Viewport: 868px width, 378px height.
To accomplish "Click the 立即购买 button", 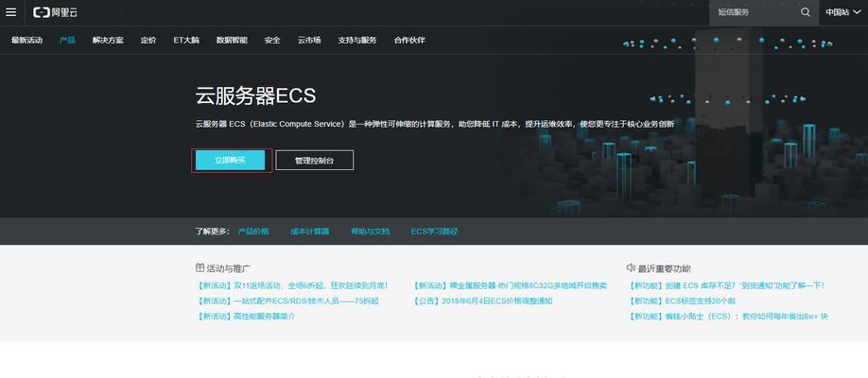I will (x=231, y=161).
